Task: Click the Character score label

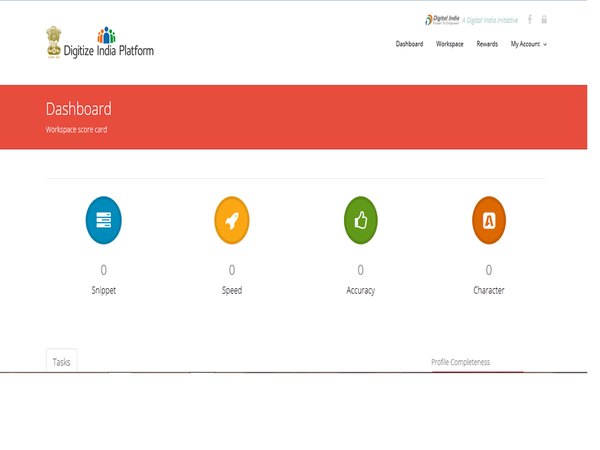Action: click(489, 290)
